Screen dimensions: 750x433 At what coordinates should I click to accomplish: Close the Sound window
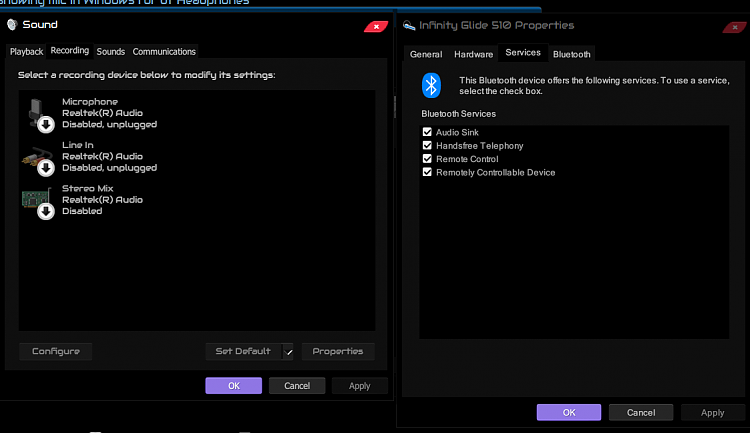click(x=376, y=27)
